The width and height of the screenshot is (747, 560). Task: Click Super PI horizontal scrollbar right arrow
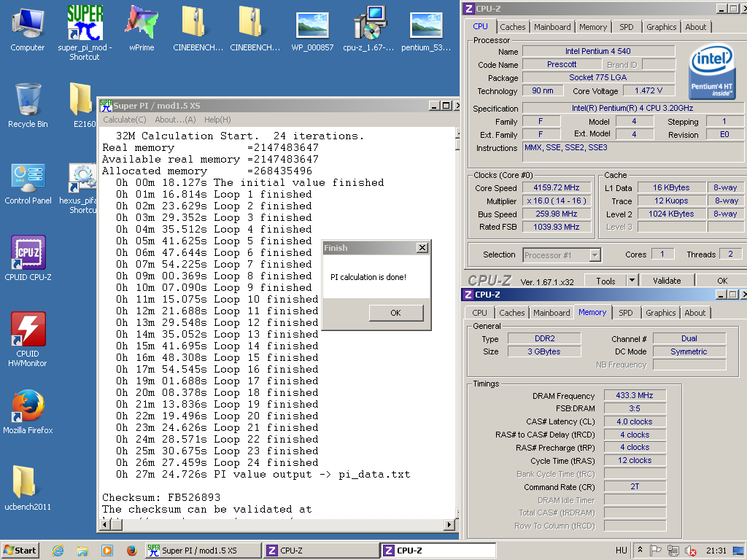(x=449, y=525)
